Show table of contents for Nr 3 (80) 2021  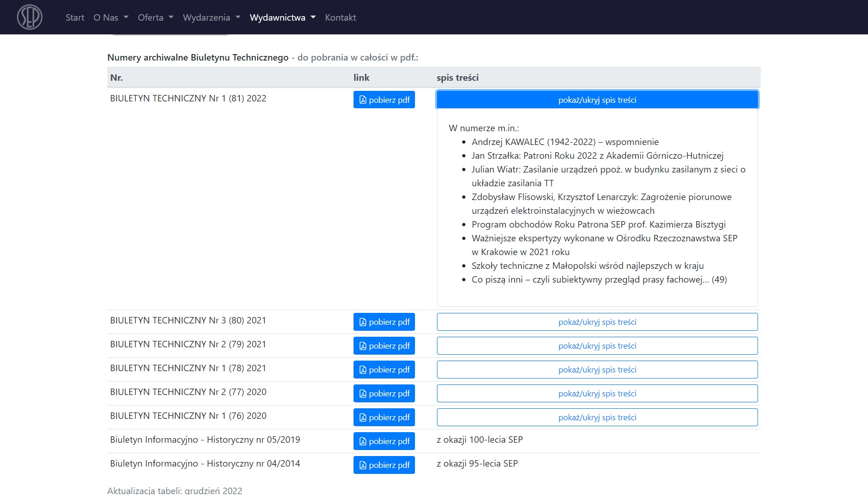pyautogui.click(x=597, y=322)
